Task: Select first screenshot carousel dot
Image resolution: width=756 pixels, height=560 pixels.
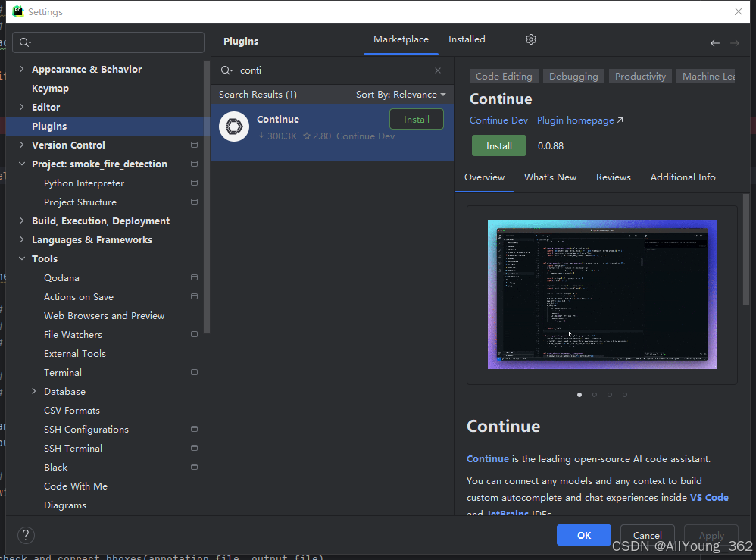Action: (579, 395)
